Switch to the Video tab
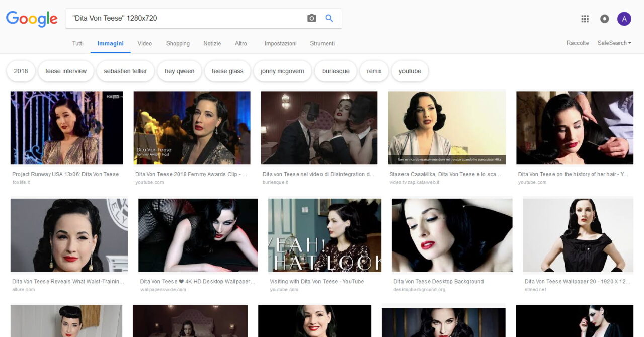Image resolution: width=644 pixels, height=337 pixels. point(145,44)
